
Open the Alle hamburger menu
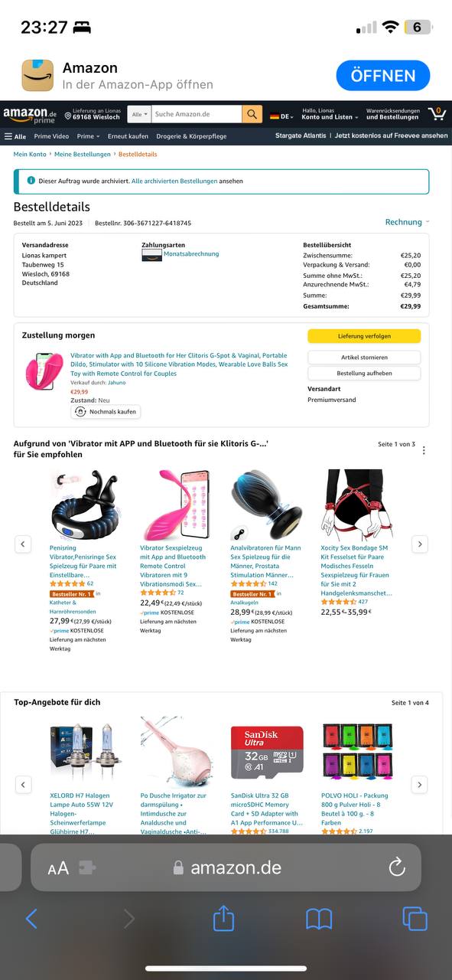pos(15,136)
